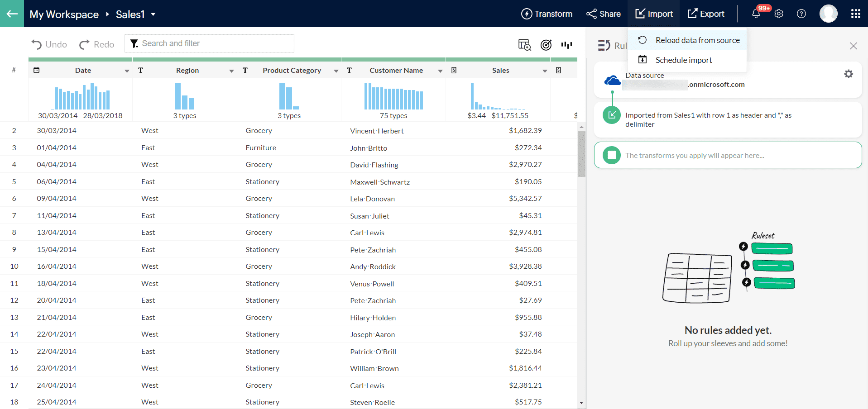
Task: Open the apps grid launcher
Action: coord(855,14)
